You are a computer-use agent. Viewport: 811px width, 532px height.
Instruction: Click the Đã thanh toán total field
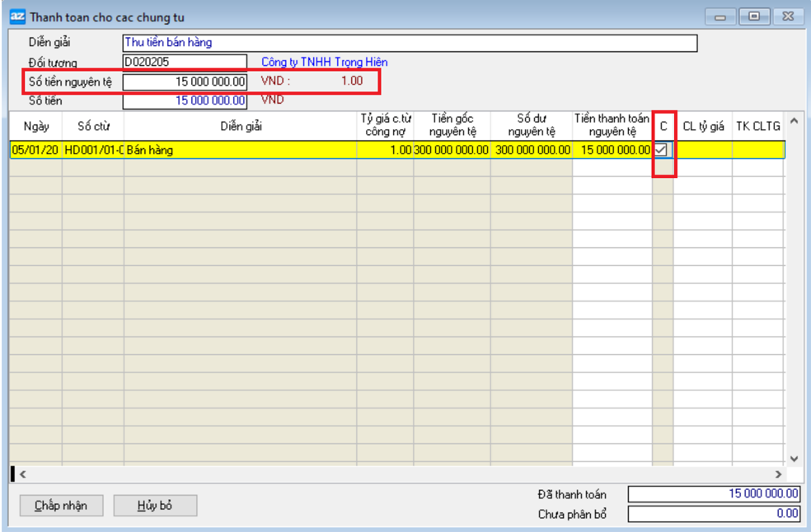pos(714,494)
